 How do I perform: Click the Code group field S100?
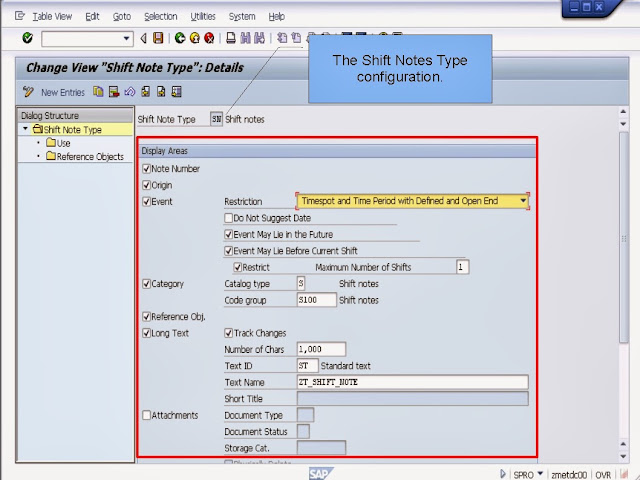pos(317,300)
